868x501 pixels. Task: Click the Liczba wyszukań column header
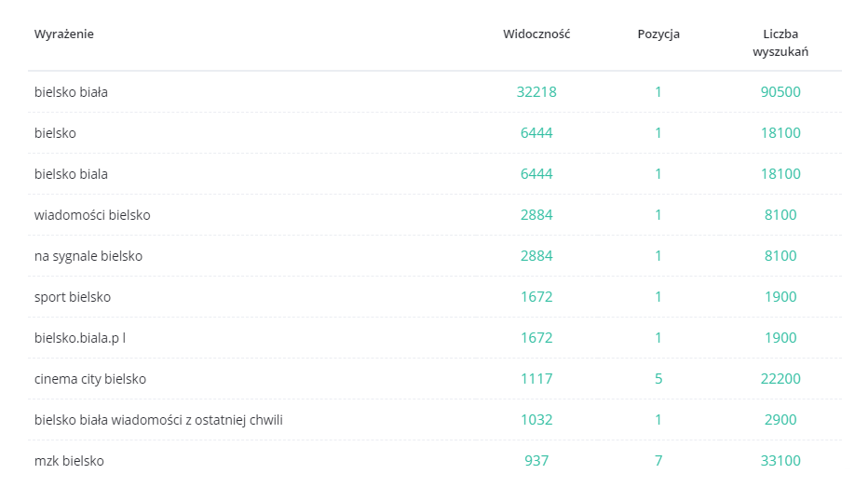coord(780,43)
